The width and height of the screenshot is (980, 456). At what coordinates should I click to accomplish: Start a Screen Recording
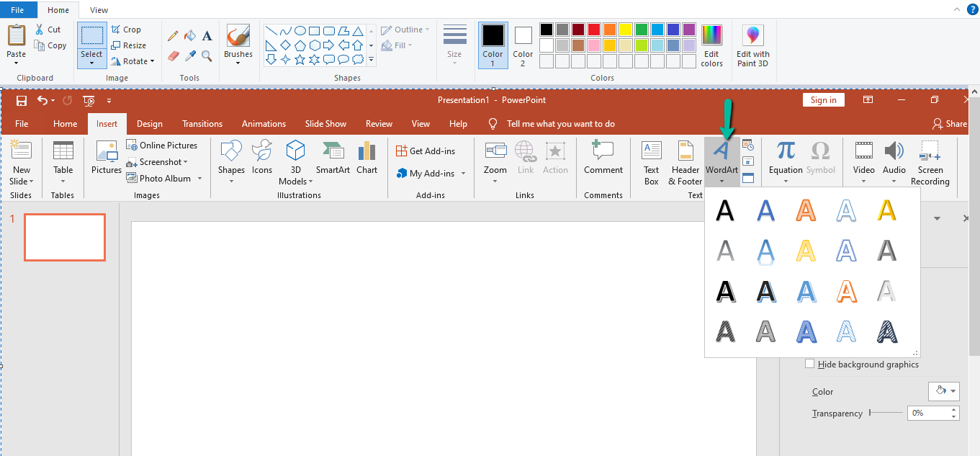tap(930, 162)
